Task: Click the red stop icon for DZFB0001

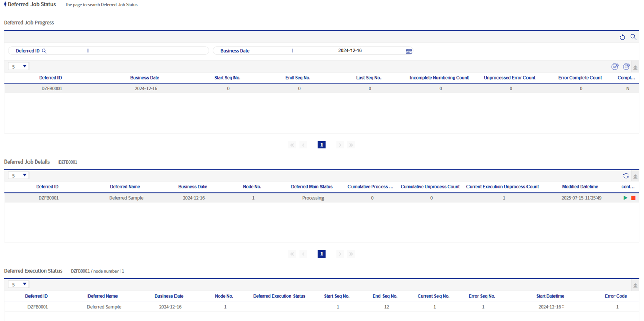Action: (633, 198)
